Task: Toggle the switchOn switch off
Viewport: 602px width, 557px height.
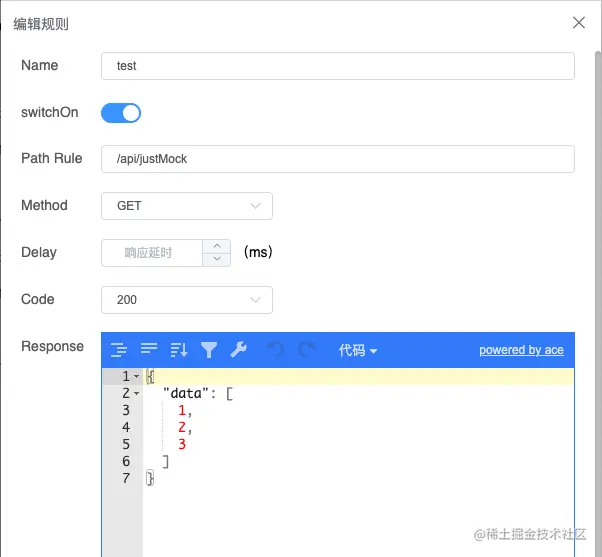Action: tap(121, 113)
